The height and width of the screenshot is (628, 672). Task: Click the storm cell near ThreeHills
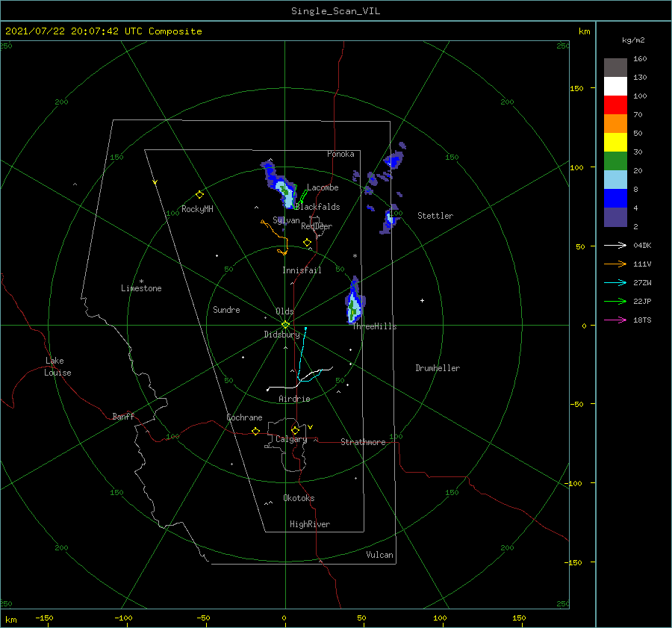(354, 302)
